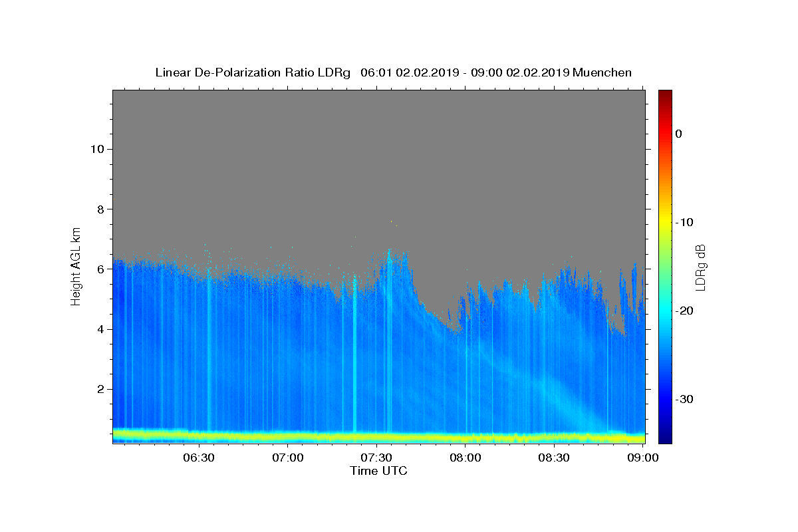
Task: Click the yellow band of the colorbar
Action: point(665,222)
